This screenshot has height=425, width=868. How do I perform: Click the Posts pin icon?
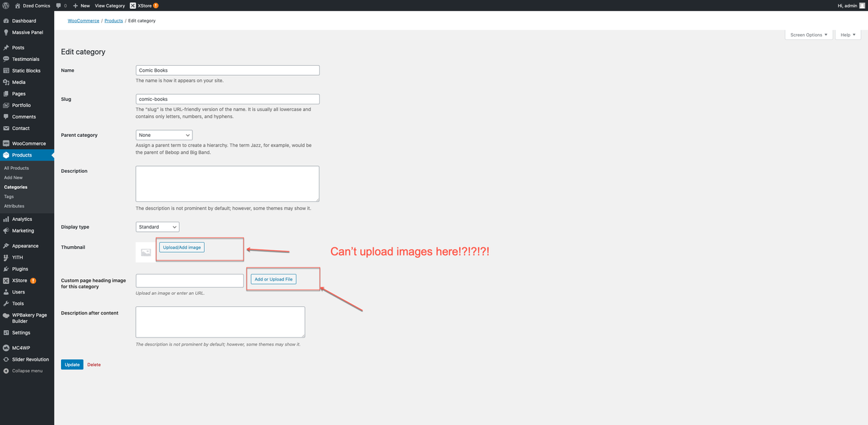click(6, 47)
